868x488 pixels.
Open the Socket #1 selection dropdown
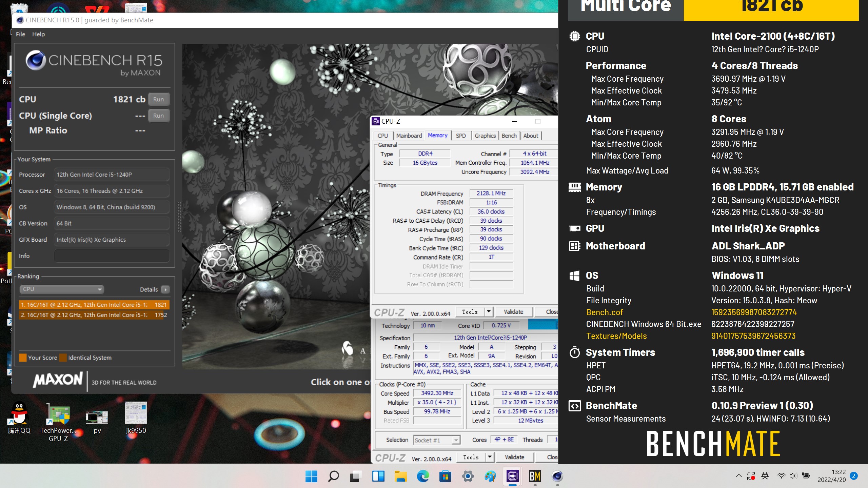tap(437, 440)
